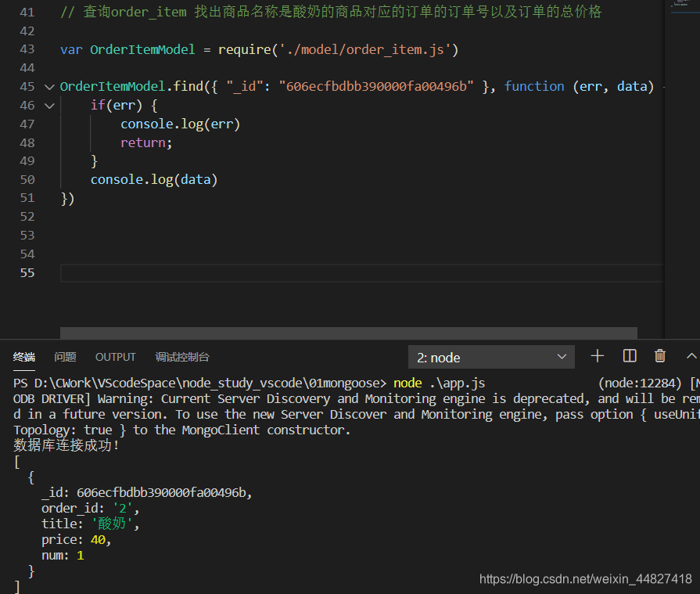Open the 问题 panel tab
Screen dimensions: 700x594
pos(65,357)
